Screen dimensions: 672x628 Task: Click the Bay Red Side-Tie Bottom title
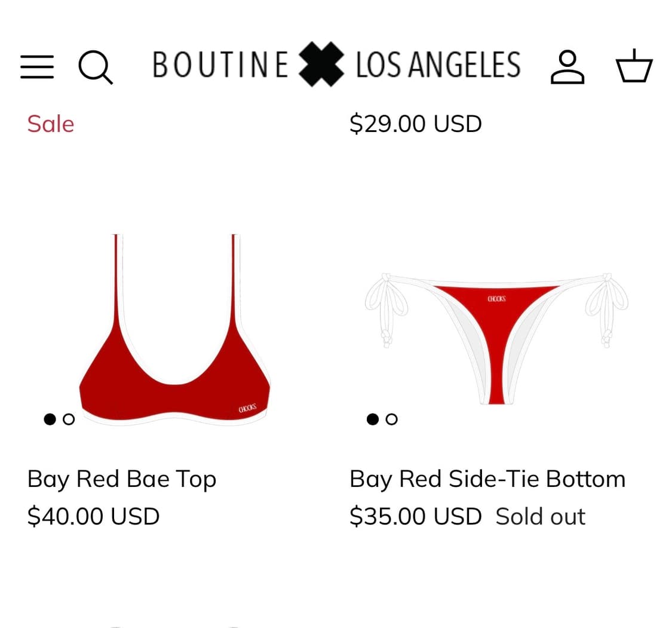pos(487,479)
